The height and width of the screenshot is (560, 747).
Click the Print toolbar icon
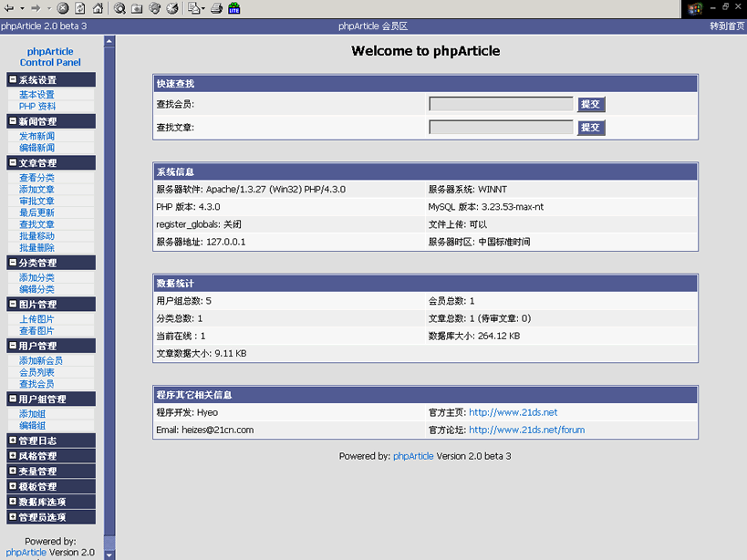pos(217,8)
